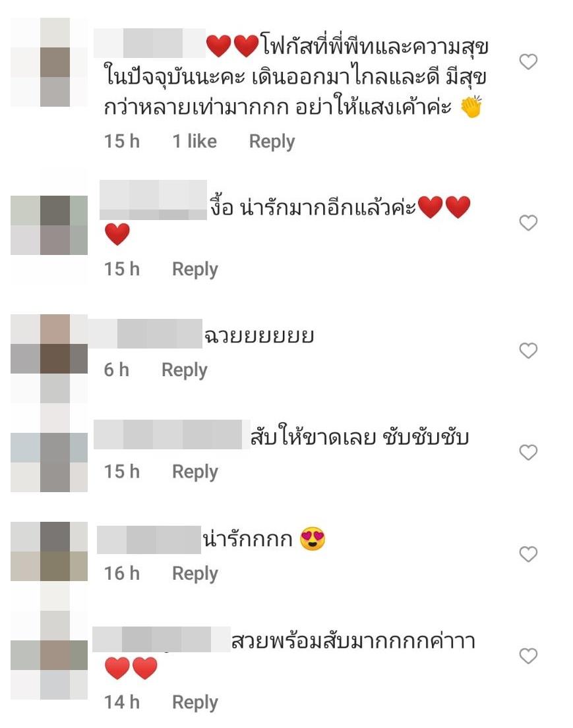Image resolution: width=573 pixels, height=728 pixels.
Task: Reply to the น่ารักมากอีกแล้วค่ะ comment
Action: (x=195, y=269)
